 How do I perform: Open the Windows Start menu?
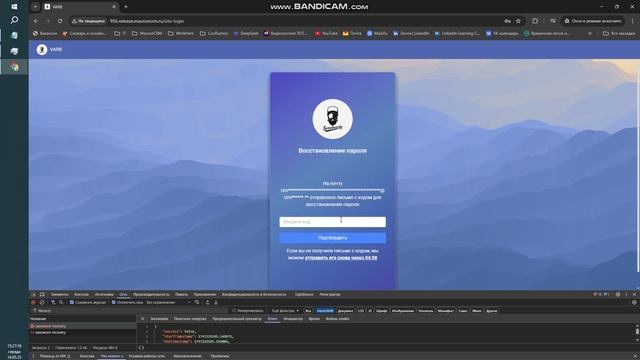click(14, 7)
